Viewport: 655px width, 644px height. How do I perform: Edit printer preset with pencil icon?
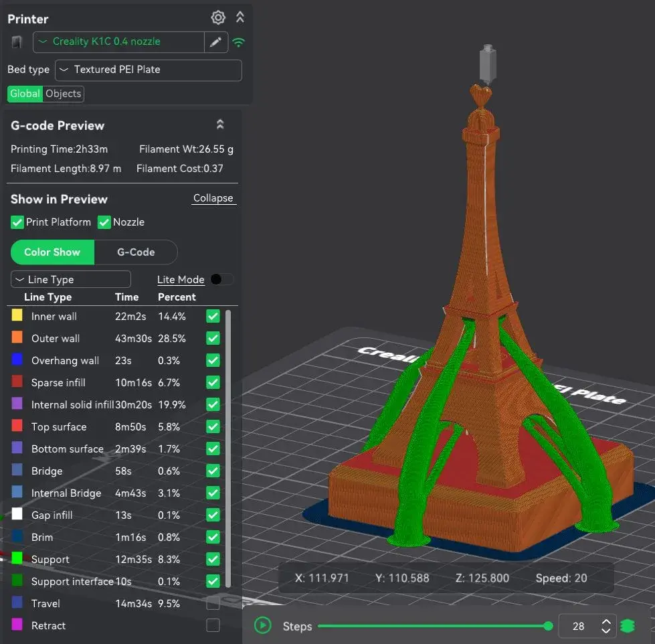(215, 42)
